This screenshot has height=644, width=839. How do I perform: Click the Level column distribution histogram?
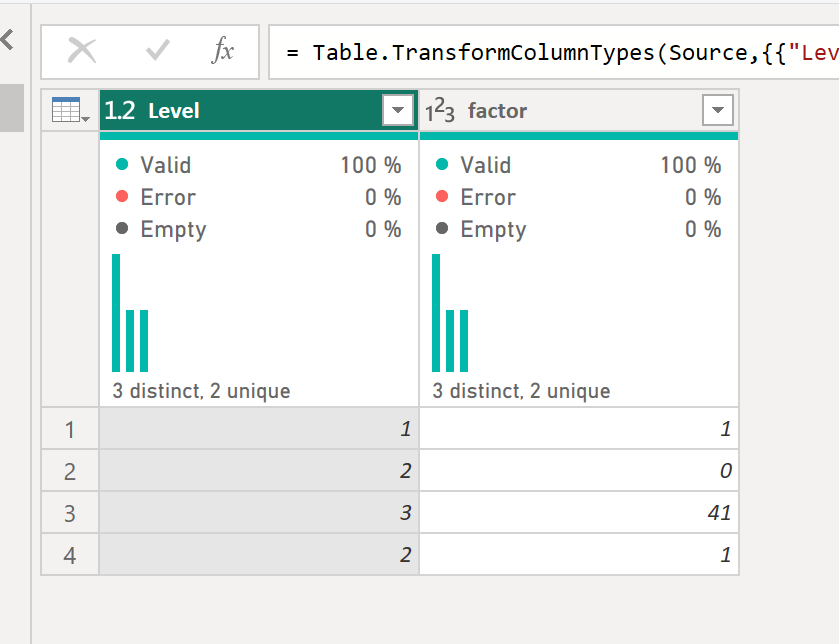click(x=130, y=313)
